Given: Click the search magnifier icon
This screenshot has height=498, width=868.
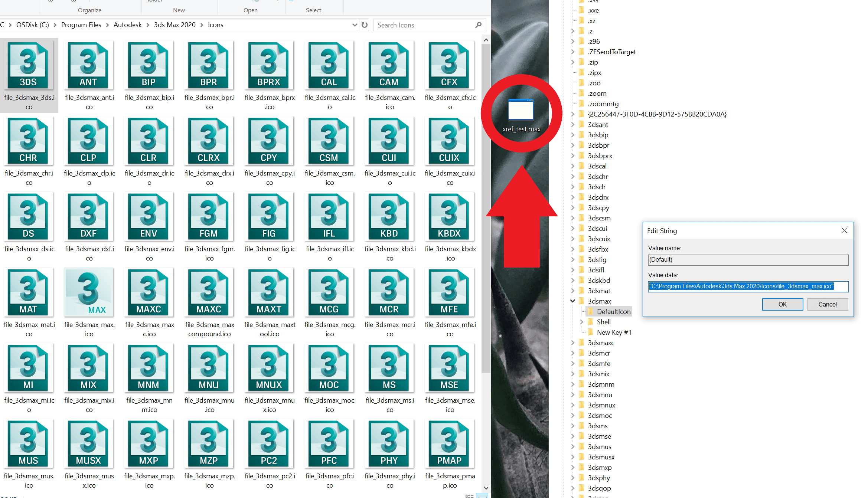Looking at the screenshot, I should [478, 25].
